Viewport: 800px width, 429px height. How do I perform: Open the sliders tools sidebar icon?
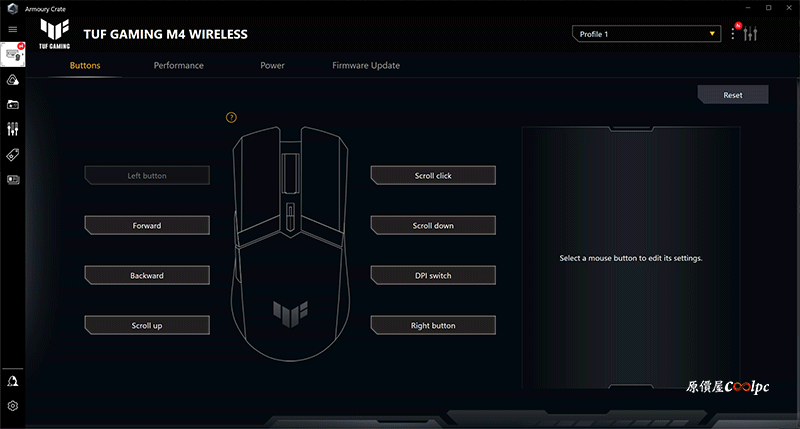click(13, 129)
